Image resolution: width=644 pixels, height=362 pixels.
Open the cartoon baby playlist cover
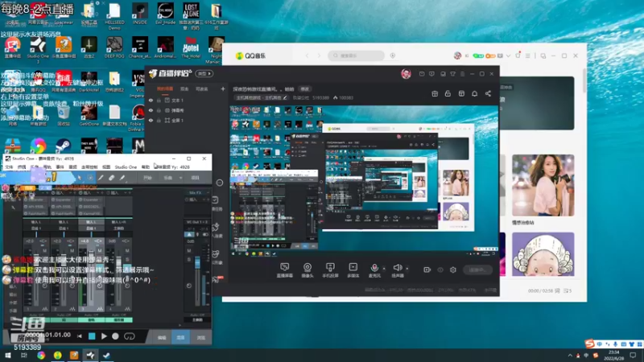point(543,254)
